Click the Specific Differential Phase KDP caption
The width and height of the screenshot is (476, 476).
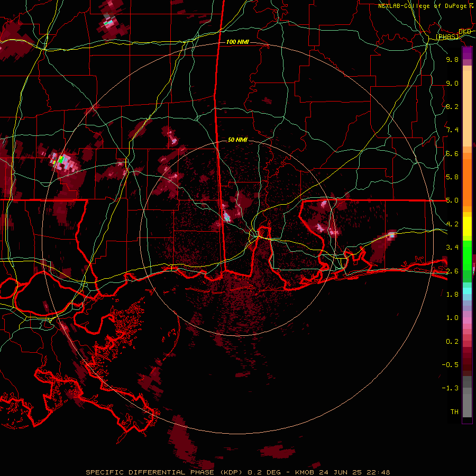click(x=237, y=472)
